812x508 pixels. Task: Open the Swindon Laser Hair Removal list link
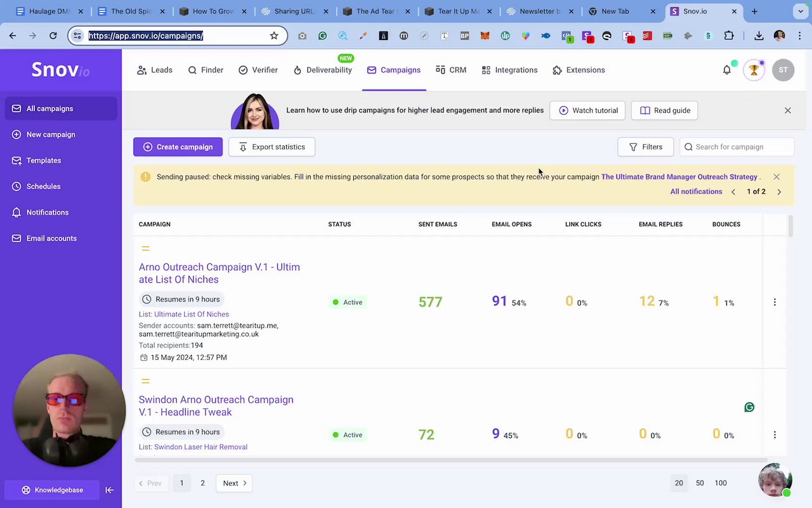(x=200, y=447)
